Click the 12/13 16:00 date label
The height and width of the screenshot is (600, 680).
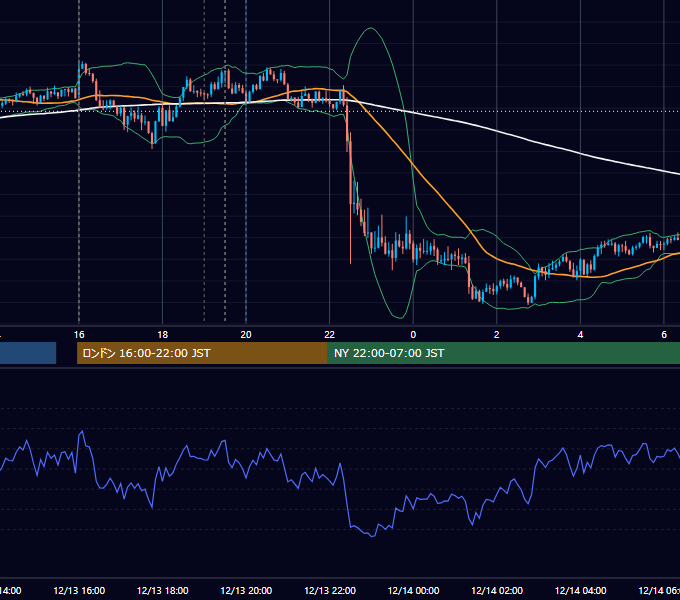(x=79, y=590)
